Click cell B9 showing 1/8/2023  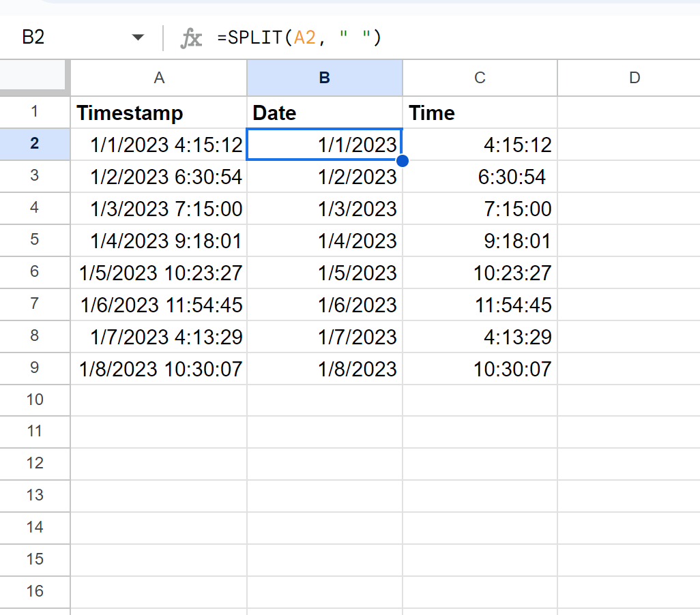tap(324, 368)
